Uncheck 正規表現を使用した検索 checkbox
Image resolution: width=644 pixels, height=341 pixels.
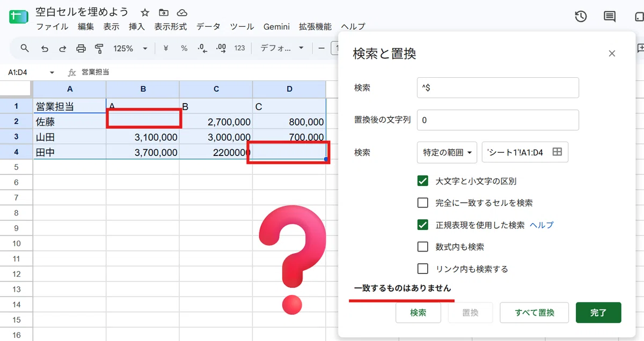tap(423, 225)
